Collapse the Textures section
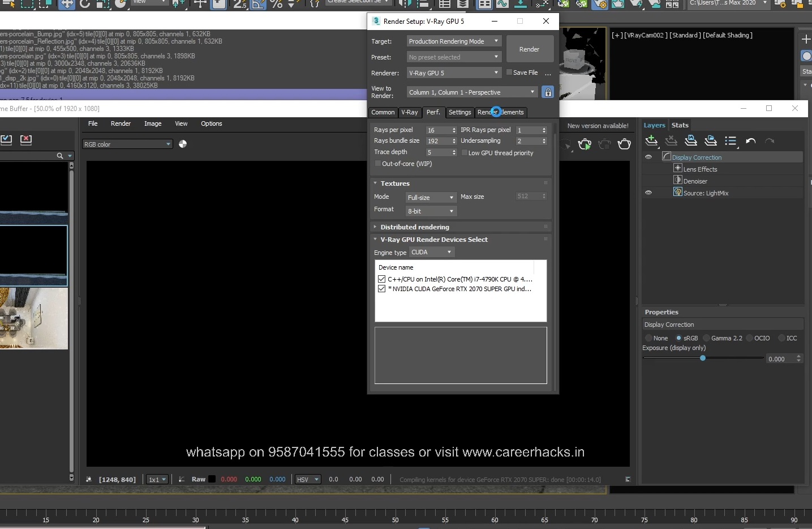 tap(376, 183)
